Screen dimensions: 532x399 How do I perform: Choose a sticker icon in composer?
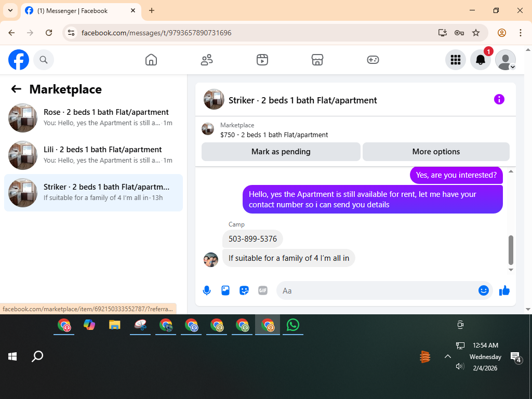244,290
